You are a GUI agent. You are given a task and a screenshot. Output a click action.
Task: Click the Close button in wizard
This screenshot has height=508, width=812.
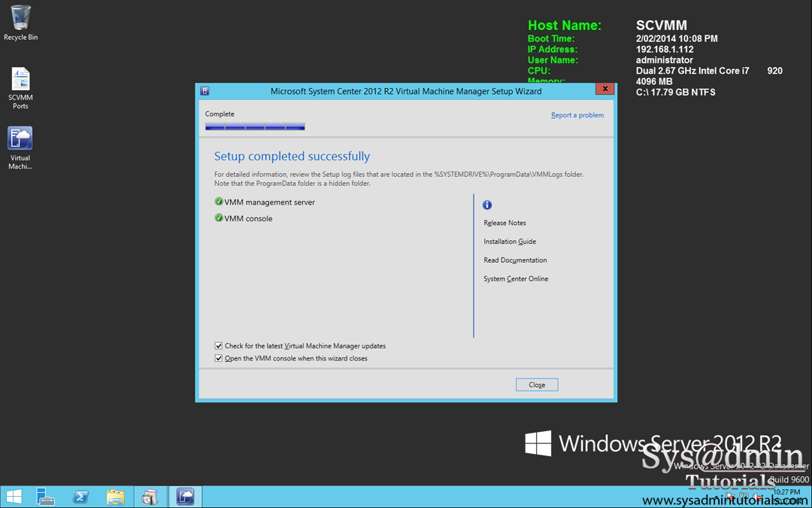(x=537, y=385)
